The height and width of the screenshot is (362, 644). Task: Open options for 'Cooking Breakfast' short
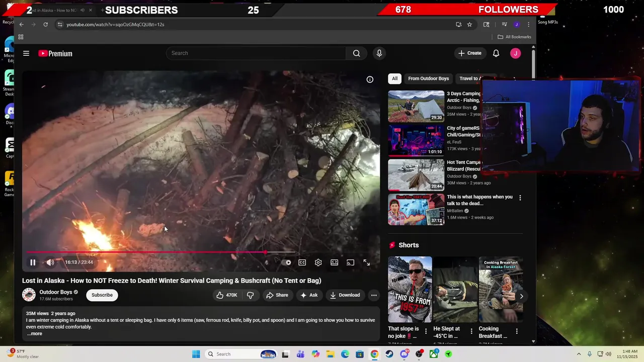click(517, 331)
